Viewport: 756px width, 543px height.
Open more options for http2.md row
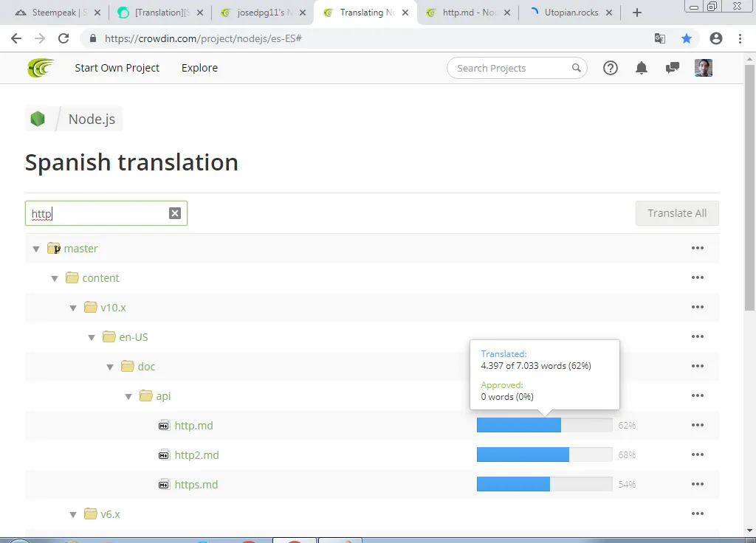(x=697, y=454)
